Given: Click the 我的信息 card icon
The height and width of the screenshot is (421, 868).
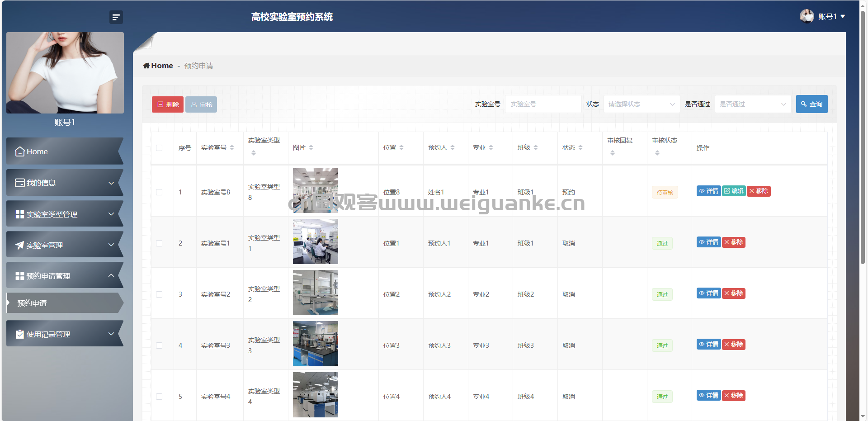Looking at the screenshot, I should tap(20, 183).
